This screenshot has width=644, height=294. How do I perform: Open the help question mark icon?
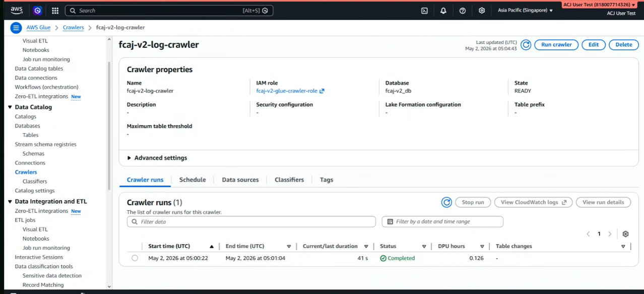[x=463, y=11]
